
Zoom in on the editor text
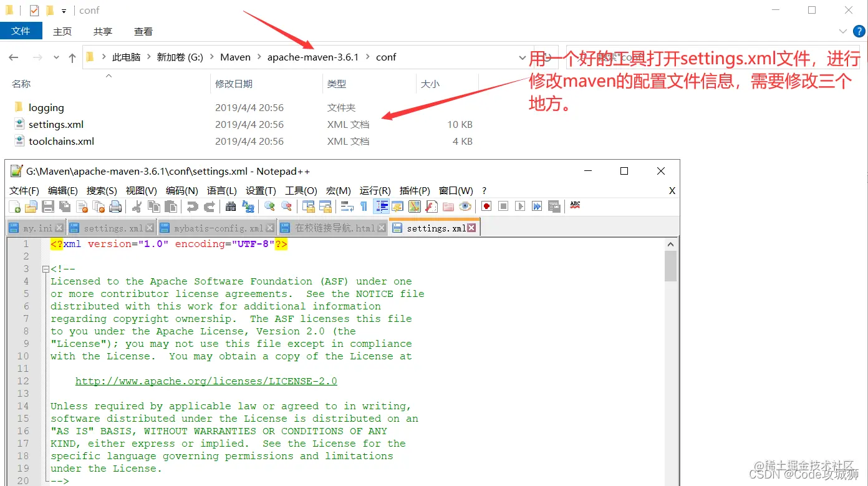pos(269,206)
